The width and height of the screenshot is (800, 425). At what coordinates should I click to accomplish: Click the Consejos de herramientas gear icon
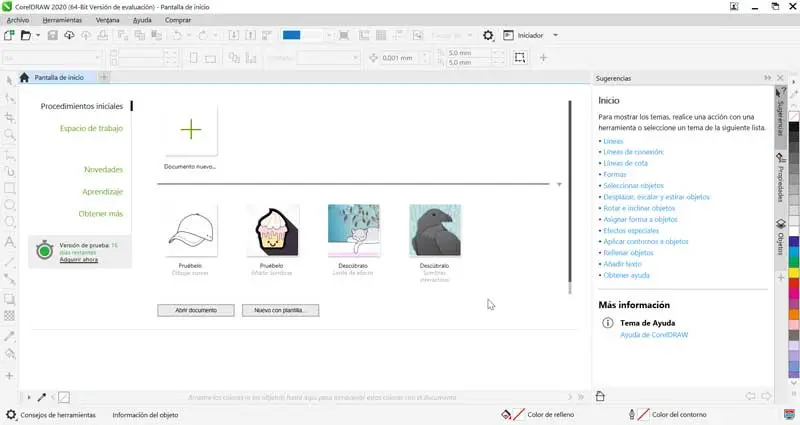click(11, 415)
